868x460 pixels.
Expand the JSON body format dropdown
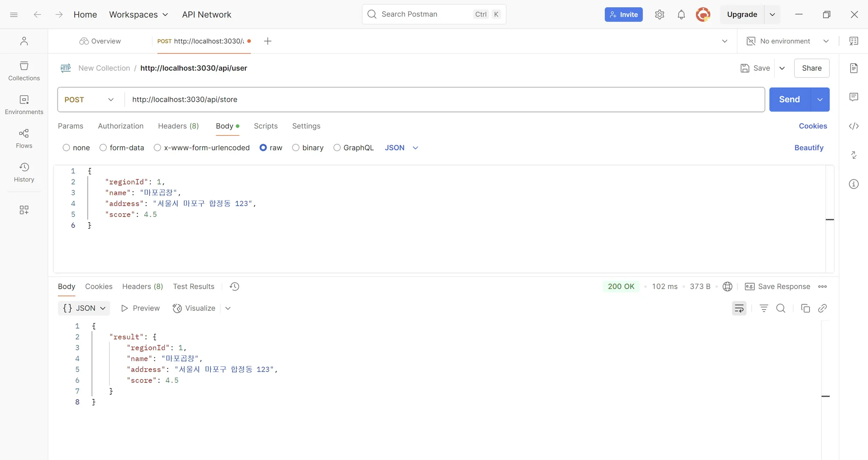(401, 148)
